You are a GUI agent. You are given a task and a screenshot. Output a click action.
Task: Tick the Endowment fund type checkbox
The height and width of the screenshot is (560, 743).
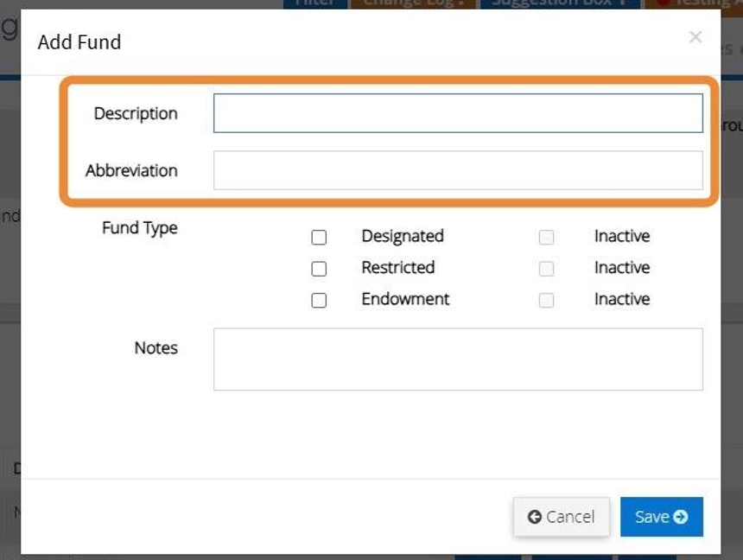(x=319, y=301)
